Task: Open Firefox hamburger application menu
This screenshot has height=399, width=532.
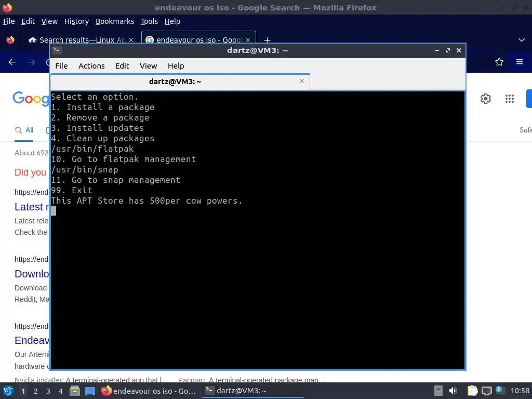Action: [520, 62]
